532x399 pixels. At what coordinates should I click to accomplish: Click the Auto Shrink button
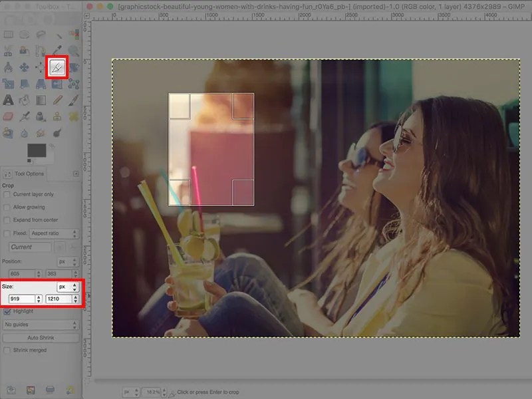click(x=39, y=337)
